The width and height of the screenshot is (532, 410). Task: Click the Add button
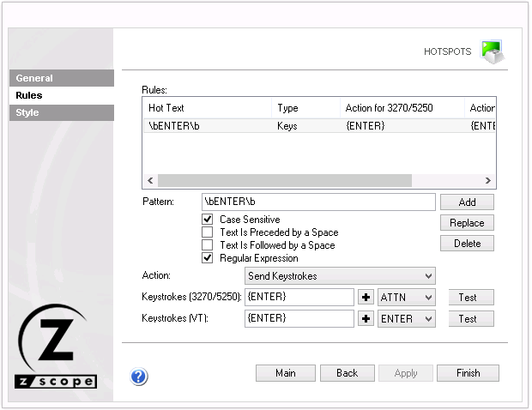coord(467,202)
